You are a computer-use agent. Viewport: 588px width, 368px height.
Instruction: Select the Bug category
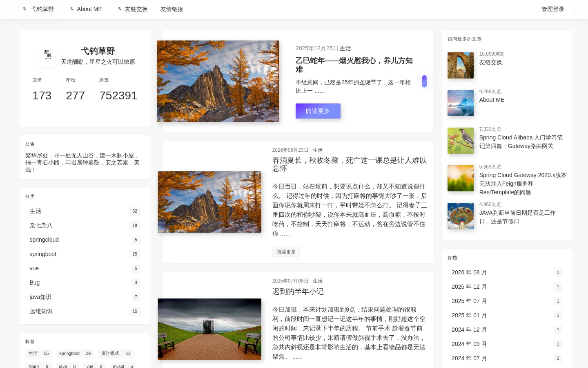click(x=85, y=283)
